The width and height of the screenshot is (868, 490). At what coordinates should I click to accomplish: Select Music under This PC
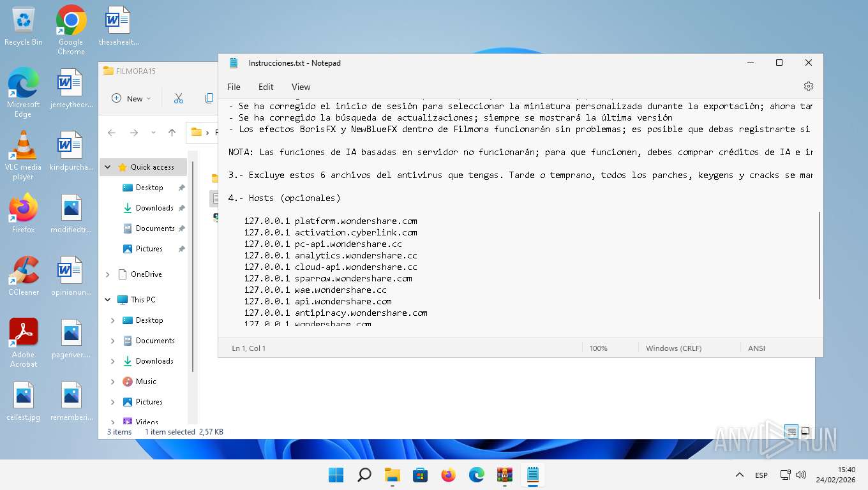pos(146,382)
